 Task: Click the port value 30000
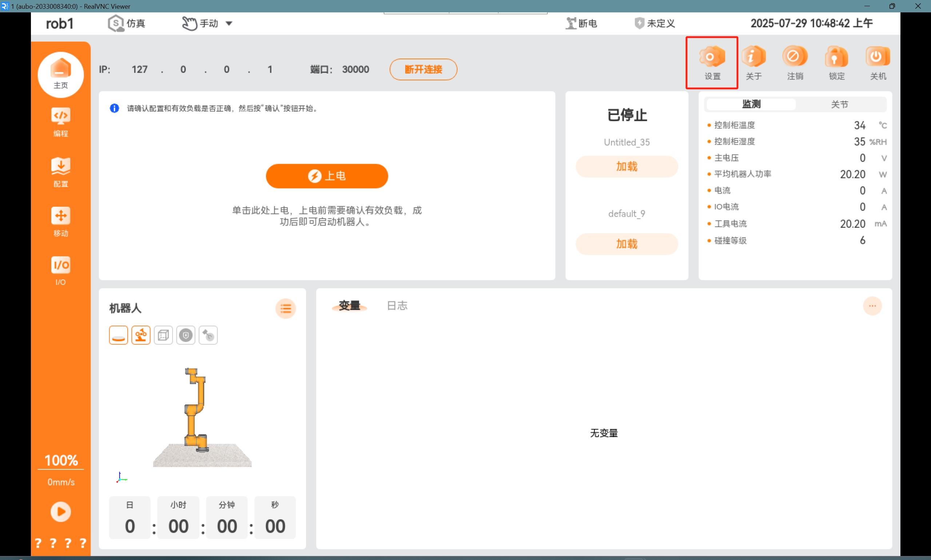point(355,69)
